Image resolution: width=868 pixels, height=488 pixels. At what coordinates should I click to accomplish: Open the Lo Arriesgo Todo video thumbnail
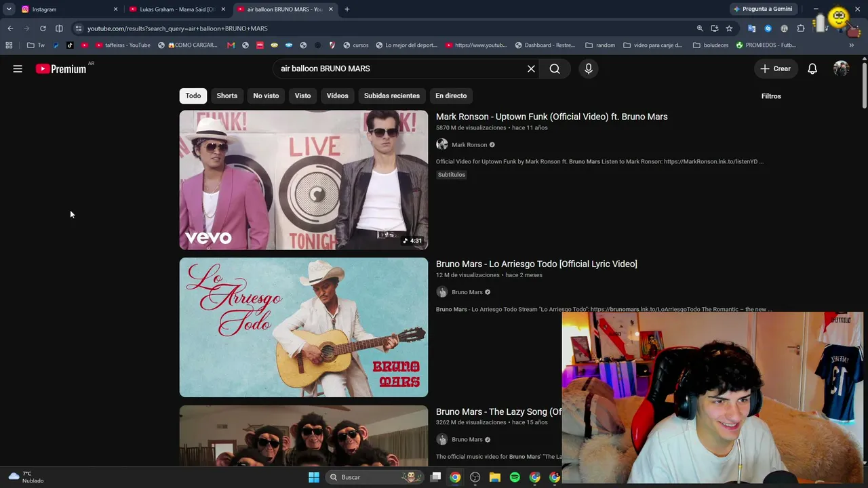coord(304,327)
